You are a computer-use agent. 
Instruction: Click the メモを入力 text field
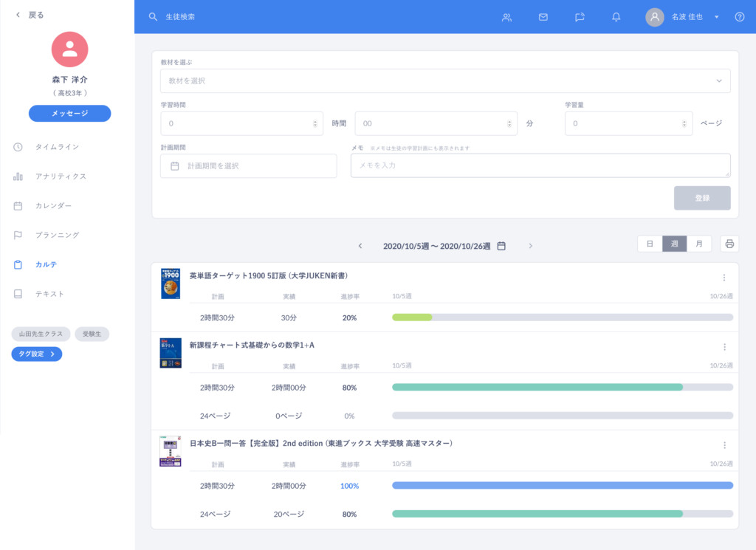click(x=540, y=165)
